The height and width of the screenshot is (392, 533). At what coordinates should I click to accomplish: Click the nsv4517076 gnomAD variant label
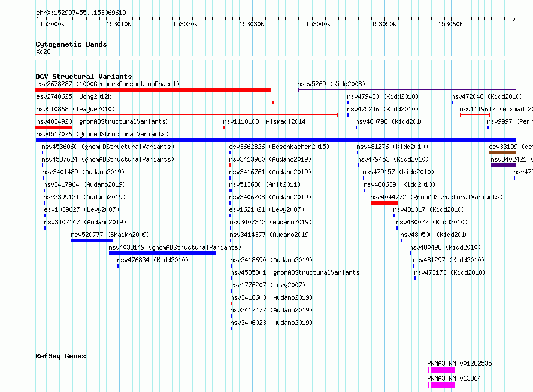click(x=102, y=134)
